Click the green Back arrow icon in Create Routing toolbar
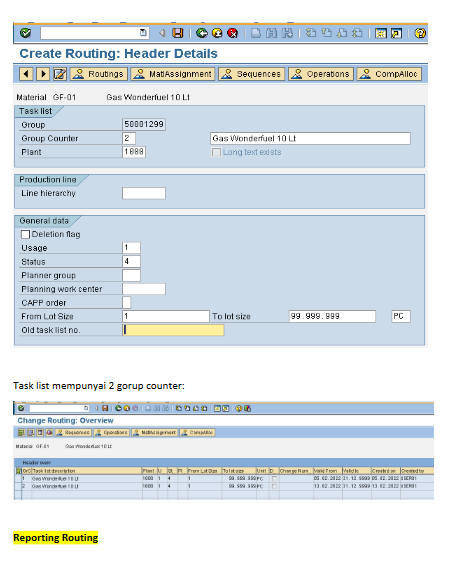 coord(201,33)
